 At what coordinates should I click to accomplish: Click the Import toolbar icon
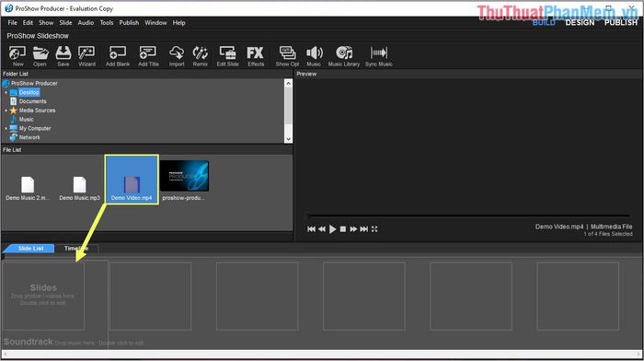177,56
